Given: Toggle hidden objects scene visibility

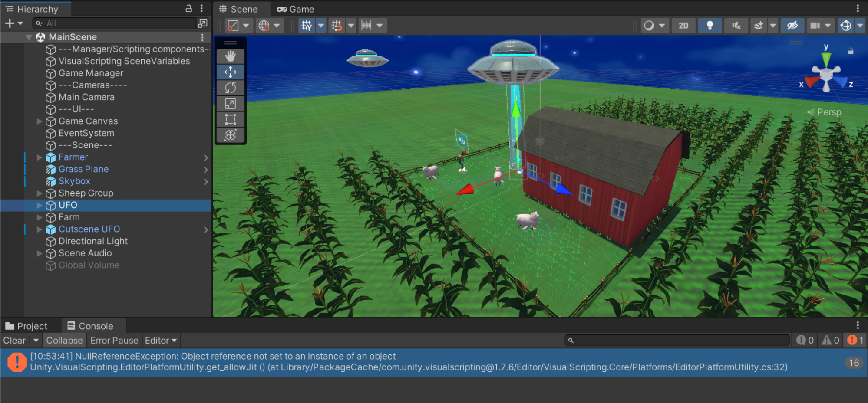Looking at the screenshot, I should (x=792, y=26).
